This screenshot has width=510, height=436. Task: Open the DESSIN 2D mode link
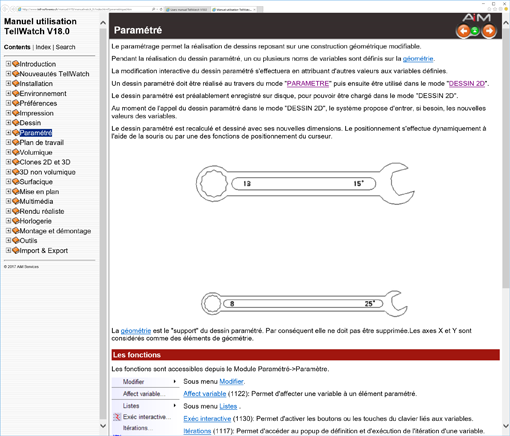pos(466,83)
